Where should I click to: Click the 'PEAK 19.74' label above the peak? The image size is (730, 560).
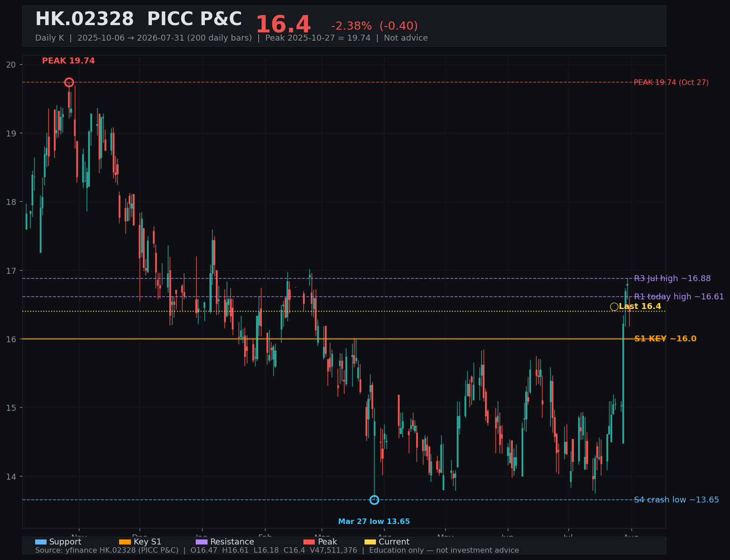tap(68, 61)
